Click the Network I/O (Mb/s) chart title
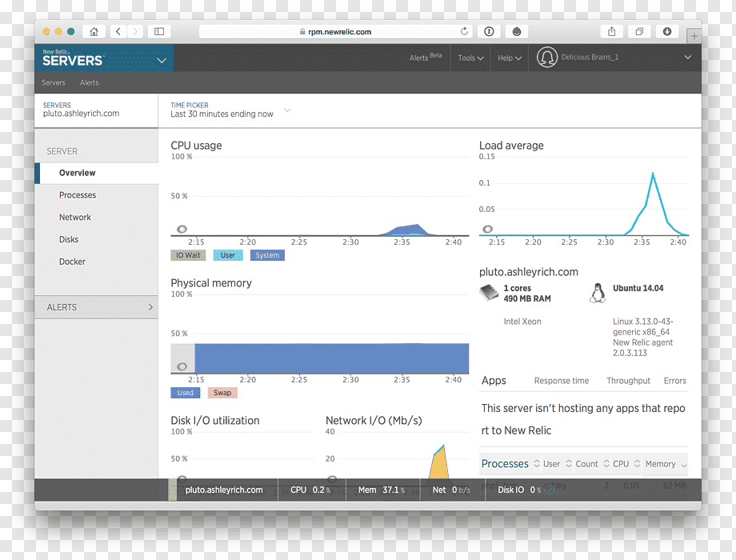This screenshot has height=560, width=736. pos(374,421)
